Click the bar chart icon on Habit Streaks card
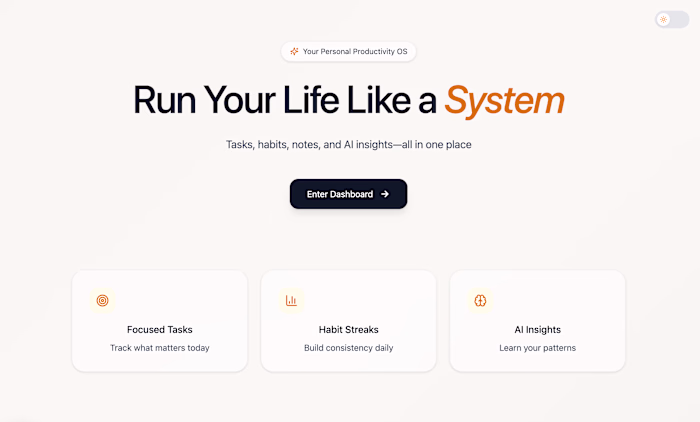This screenshot has width=700, height=422. coord(291,301)
